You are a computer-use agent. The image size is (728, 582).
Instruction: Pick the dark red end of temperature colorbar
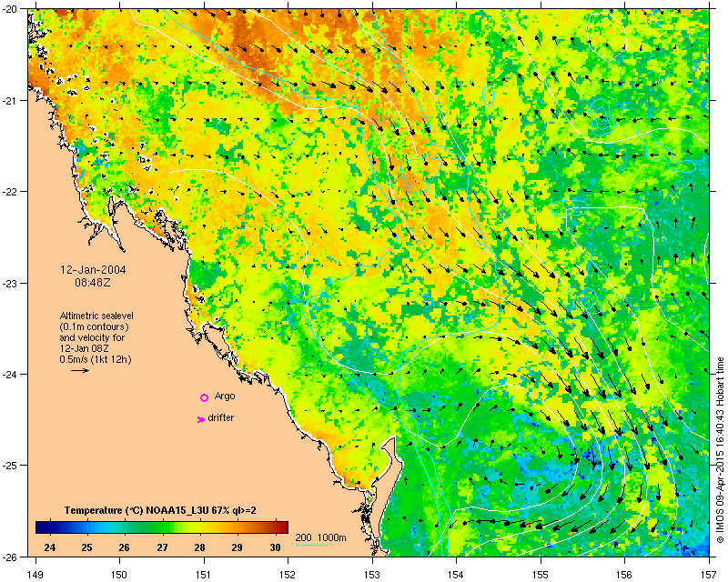point(282,527)
